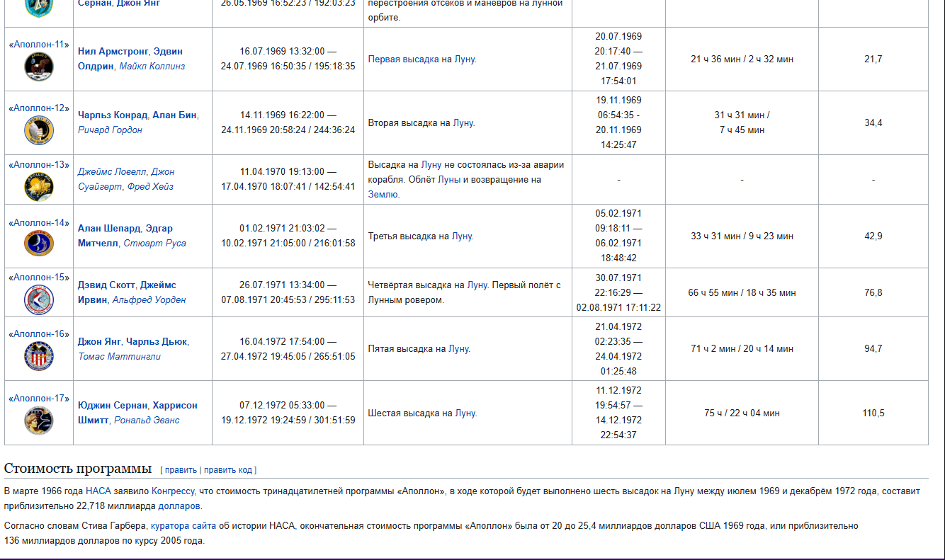Click «править код» edit source link

[x=228, y=470]
